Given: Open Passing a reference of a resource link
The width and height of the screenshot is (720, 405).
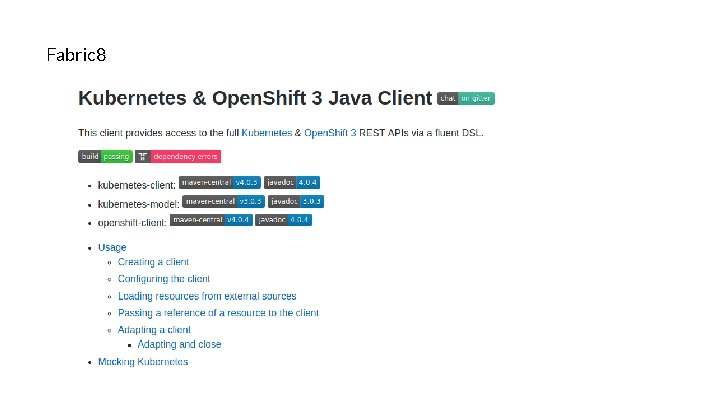Looking at the screenshot, I should coord(218,313).
